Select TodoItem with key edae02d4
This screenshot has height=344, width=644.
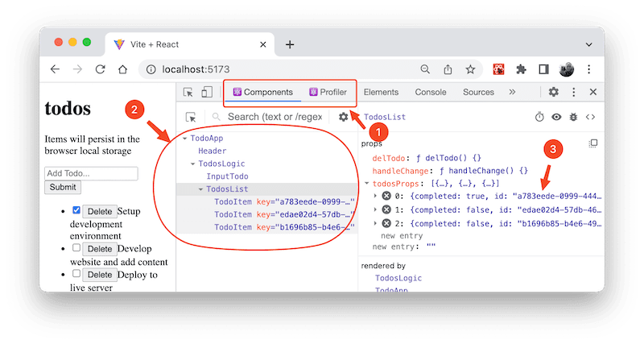coord(284,214)
